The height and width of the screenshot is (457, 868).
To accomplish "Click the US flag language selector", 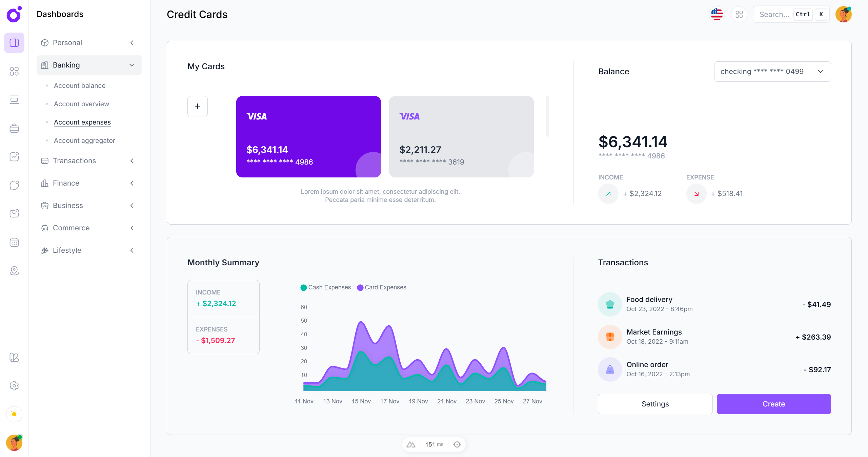I will click(716, 14).
